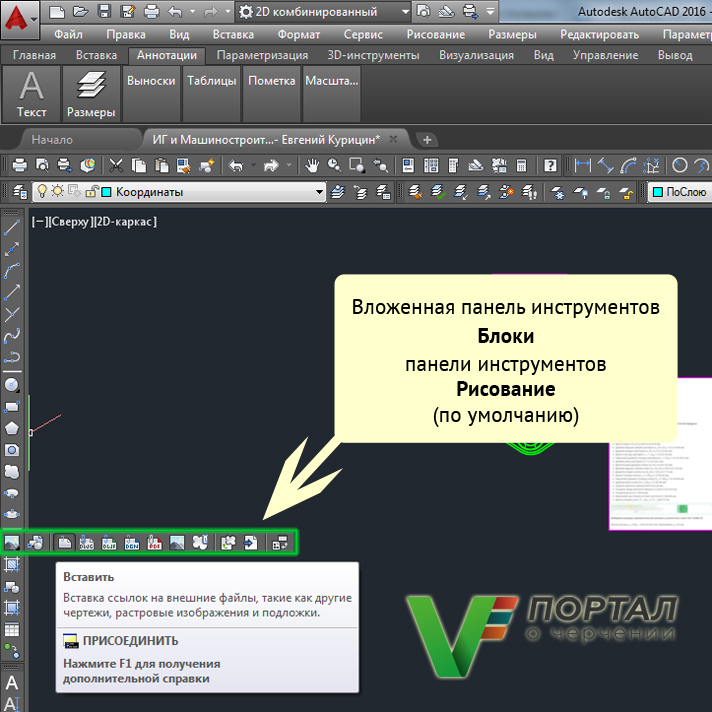
Task: Open the Вставка menu in menu bar
Action: [233, 35]
